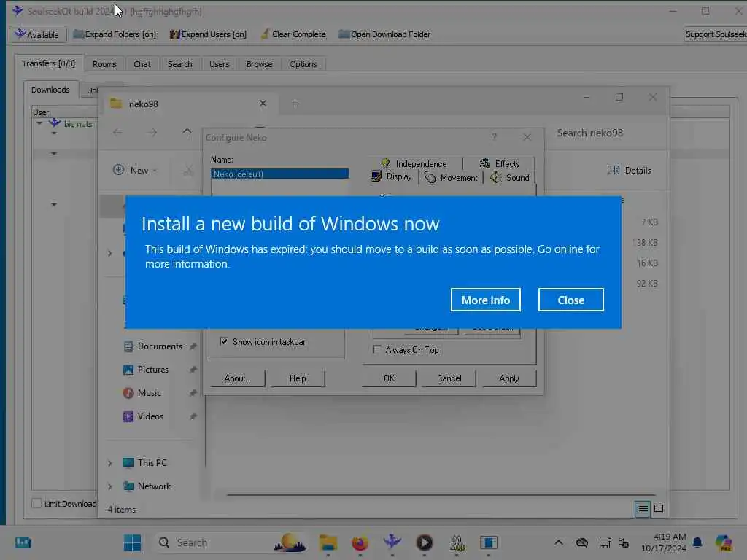Click Support Soulseek button
The width and height of the screenshot is (747, 560).
[715, 34]
